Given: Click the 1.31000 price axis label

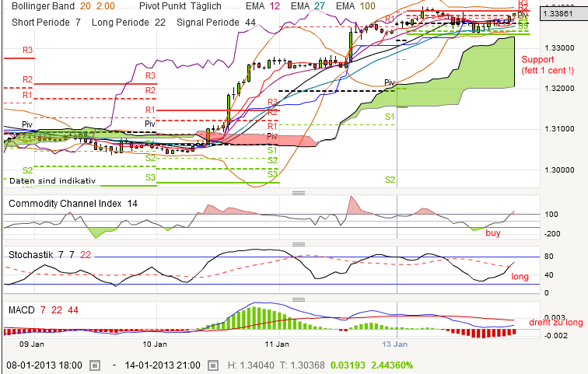Looking at the screenshot, I should point(559,129).
